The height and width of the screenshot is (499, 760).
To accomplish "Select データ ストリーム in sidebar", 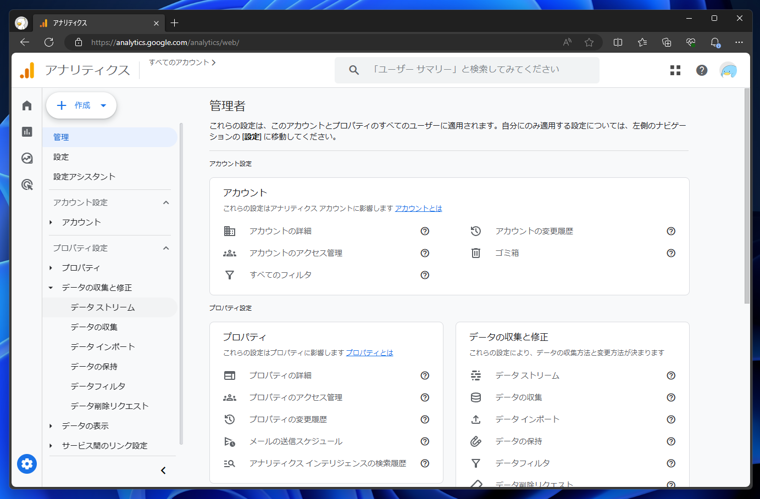I will (110, 307).
